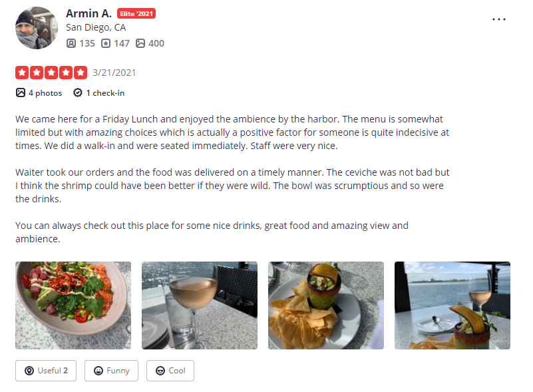
Task: Open the Armin A. profile name link
Action: click(x=89, y=13)
